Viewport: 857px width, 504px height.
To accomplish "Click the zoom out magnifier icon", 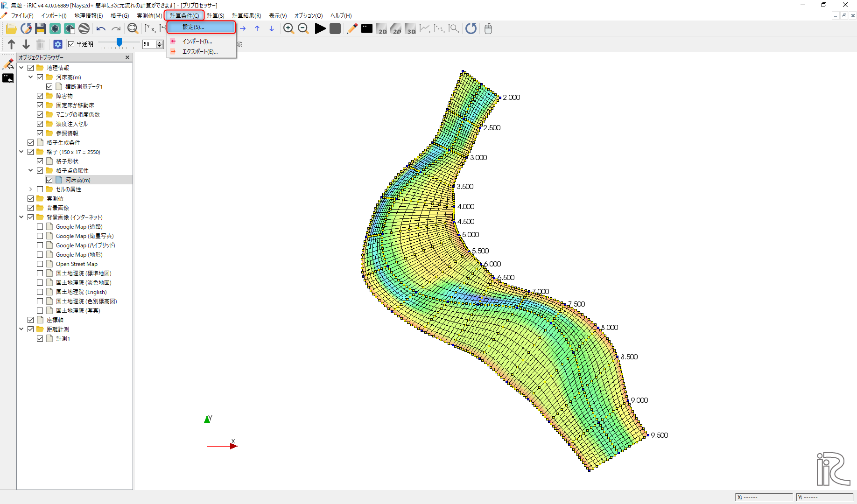I will [x=303, y=29].
